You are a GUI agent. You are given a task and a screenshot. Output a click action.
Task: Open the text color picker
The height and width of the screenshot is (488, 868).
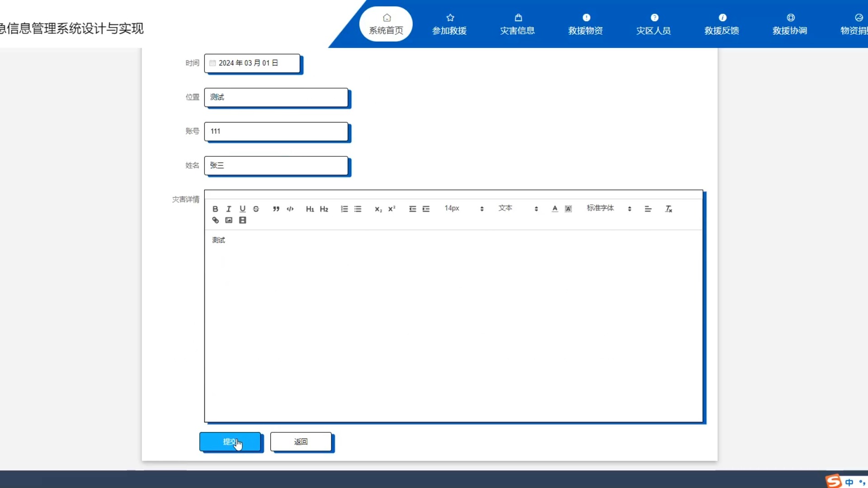coord(555,209)
